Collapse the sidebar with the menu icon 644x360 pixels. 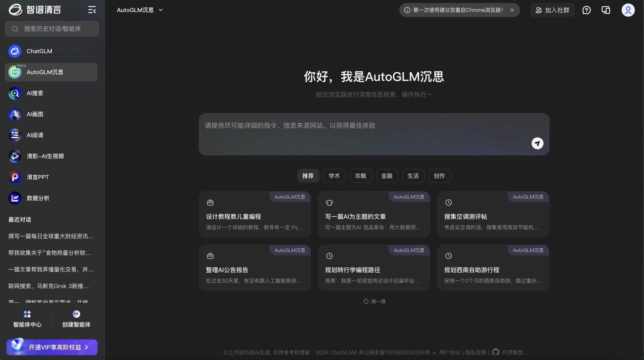(92, 10)
